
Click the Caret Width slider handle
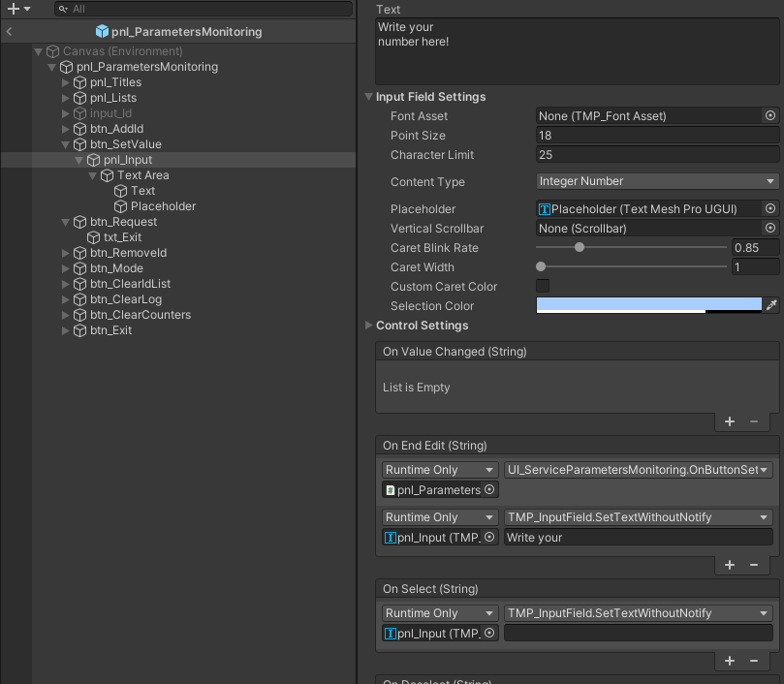click(x=541, y=266)
